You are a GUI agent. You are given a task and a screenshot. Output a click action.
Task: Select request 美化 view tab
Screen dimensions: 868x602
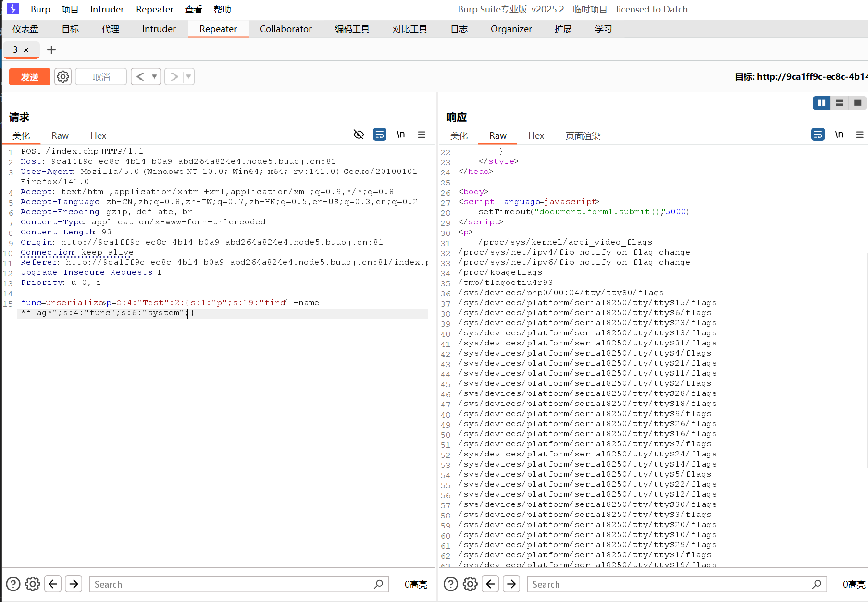tap(21, 135)
